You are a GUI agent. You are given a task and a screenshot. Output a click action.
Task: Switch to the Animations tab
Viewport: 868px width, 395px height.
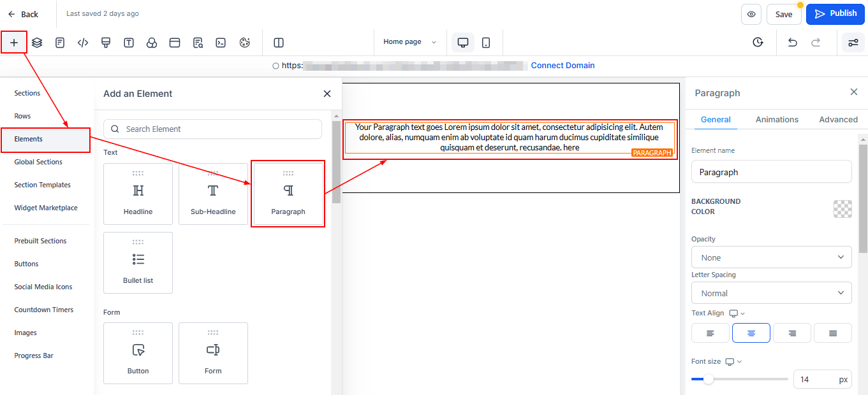[777, 119]
